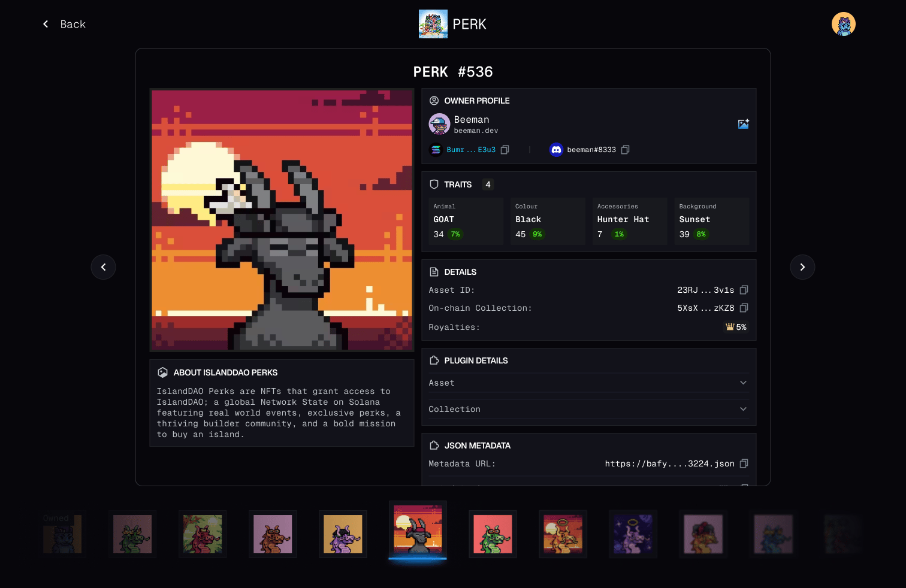Copy the Asset ID 23RJ...3v1s
Screen dimensions: 906x588
point(744,290)
